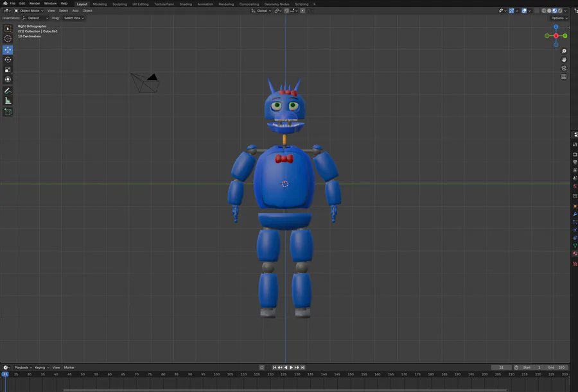Switch to the Sculpting workspace tab
This screenshot has width=578, height=392.
point(119,4)
